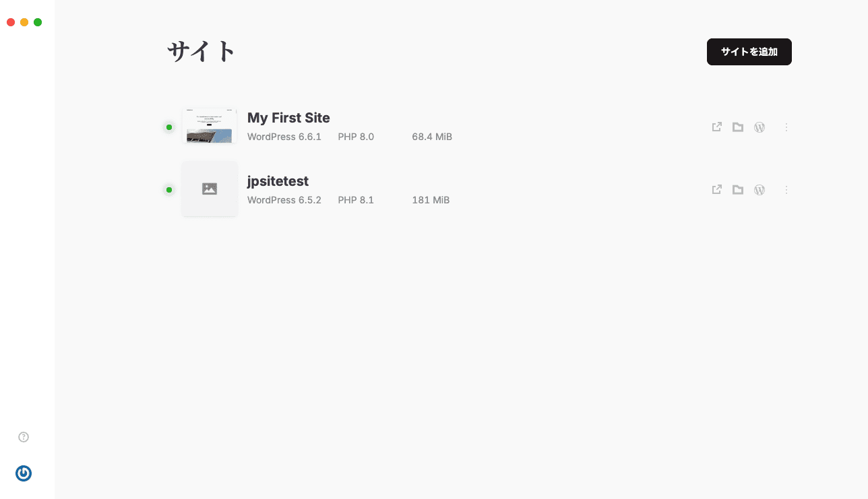Viewport: 868px width, 499px height.
Task: Open more options for My First Site
Action: tap(786, 127)
